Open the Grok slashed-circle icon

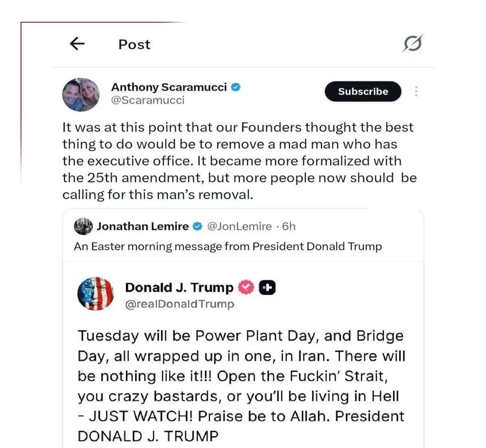[x=412, y=43]
